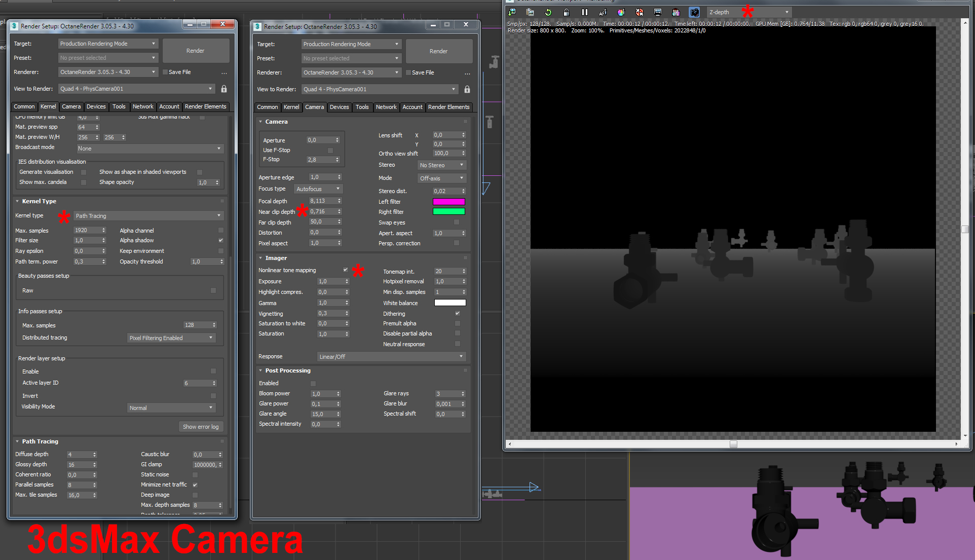Image resolution: width=975 pixels, height=560 pixels.
Task: Enable Save File in right Render Setup
Action: (x=408, y=72)
